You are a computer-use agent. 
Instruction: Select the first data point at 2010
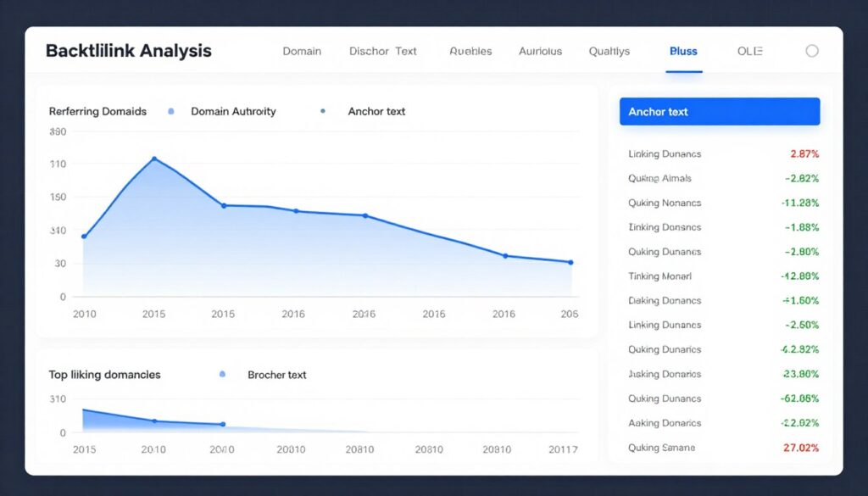coord(84,237)
